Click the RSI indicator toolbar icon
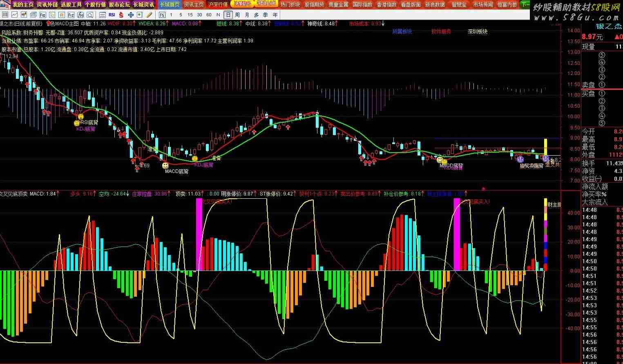This screenshot has width=623, height=364. point(112,15)
